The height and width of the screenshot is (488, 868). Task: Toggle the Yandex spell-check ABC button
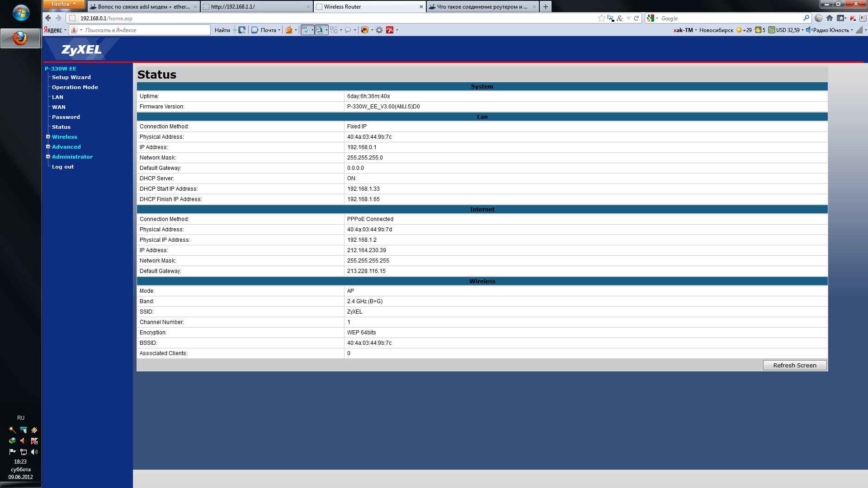(x=306, y=30)
